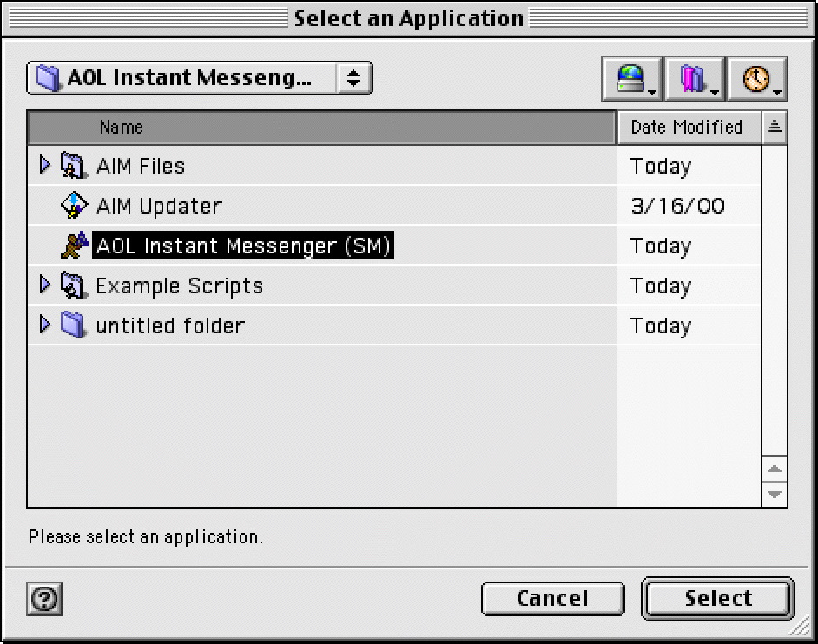Image resolution: width=818 pixels, height=644 pixels.
Task: Expand the AIM Files folder triangle
Action: coord(45,165)
